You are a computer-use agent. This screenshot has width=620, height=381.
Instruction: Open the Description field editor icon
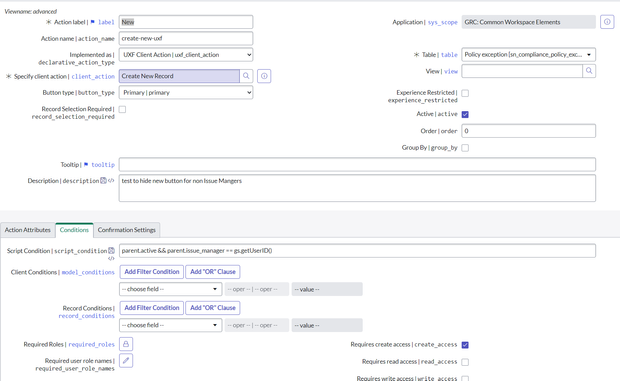point(103,180)
